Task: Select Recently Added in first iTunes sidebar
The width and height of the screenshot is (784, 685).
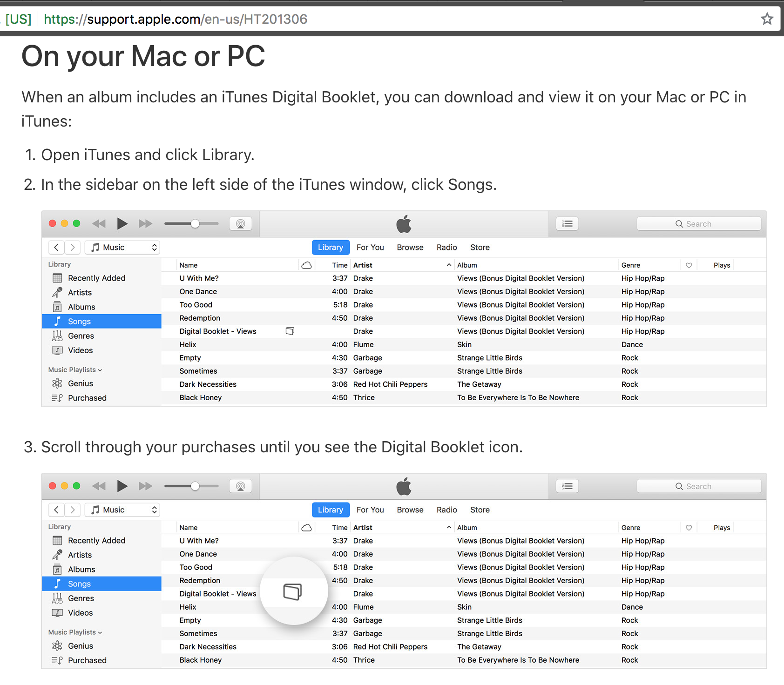Action: click(x=101, y=278)
